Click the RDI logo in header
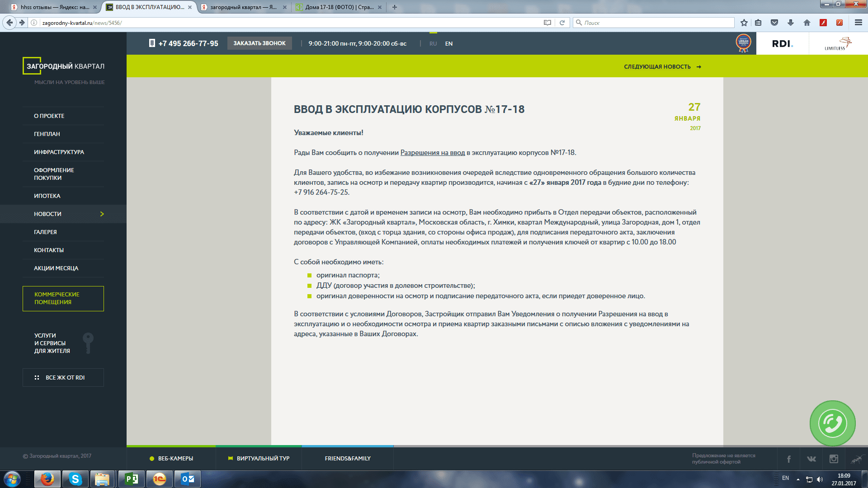 click(x=783, y=44)
